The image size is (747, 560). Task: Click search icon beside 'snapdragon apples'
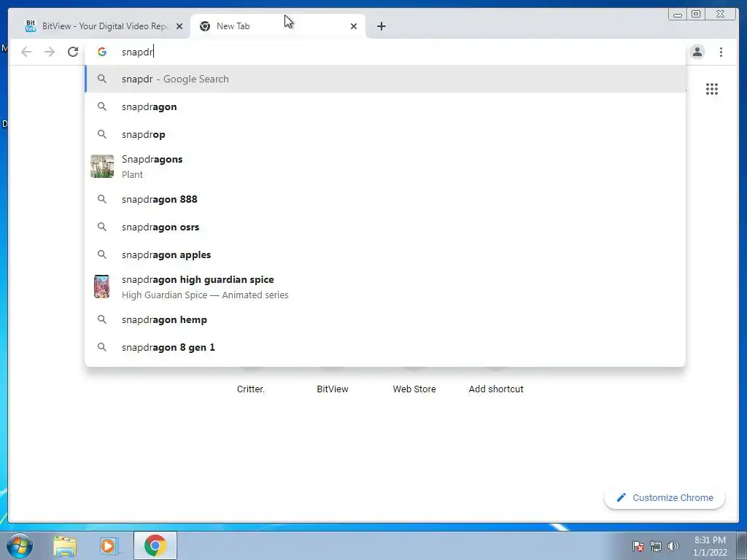(x=102, y=254)
